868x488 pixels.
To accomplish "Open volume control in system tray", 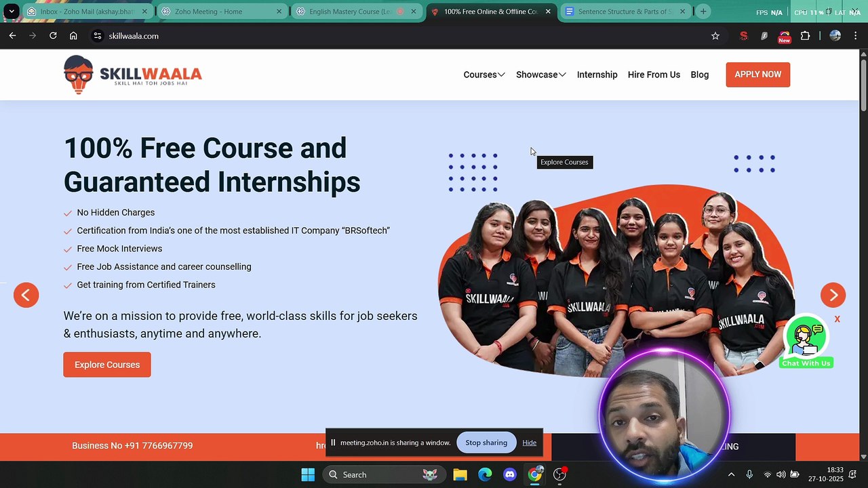I will [781, 474].
